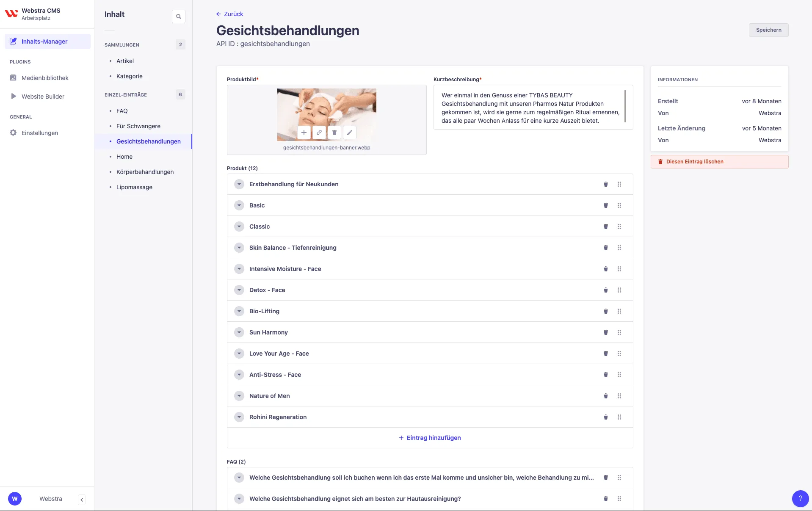Open the help question mark button
Viewport: 812px width, 511px height.
[800, 498]
